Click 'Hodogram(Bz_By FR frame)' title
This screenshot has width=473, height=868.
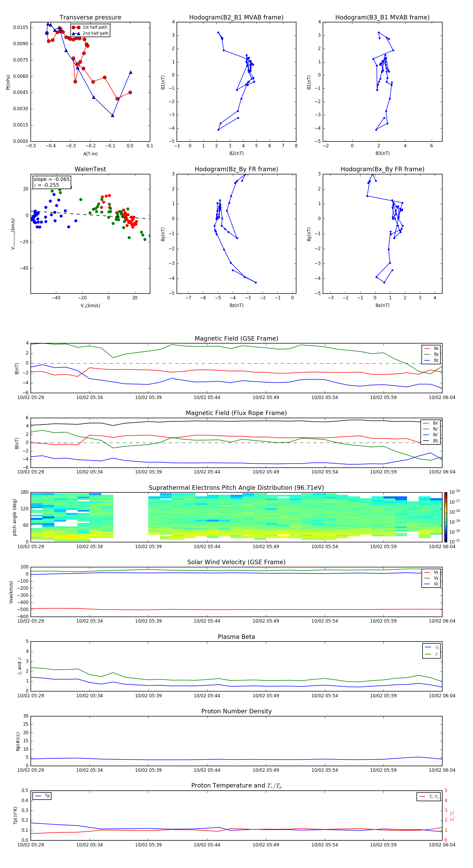(x=236, y=169)
